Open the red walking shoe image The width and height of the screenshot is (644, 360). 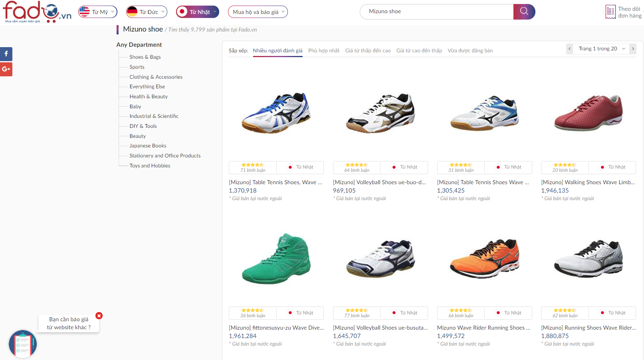point(589,113)
